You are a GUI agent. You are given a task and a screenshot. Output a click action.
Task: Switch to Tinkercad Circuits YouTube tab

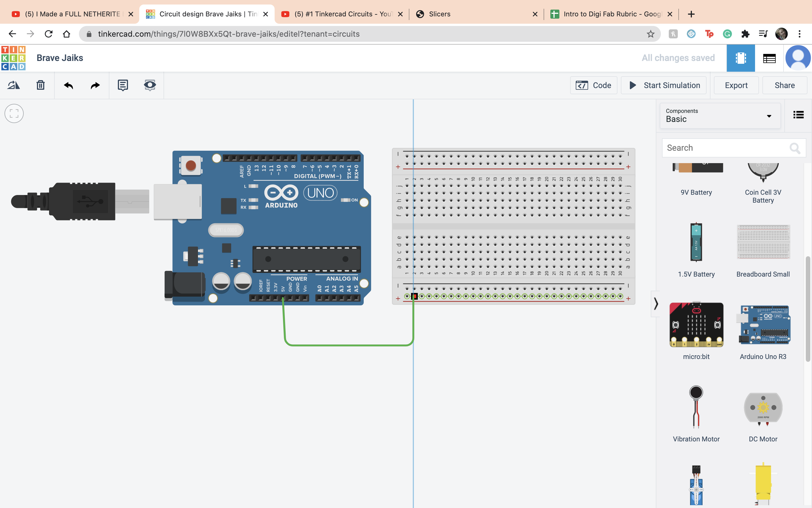click(342, 14)
